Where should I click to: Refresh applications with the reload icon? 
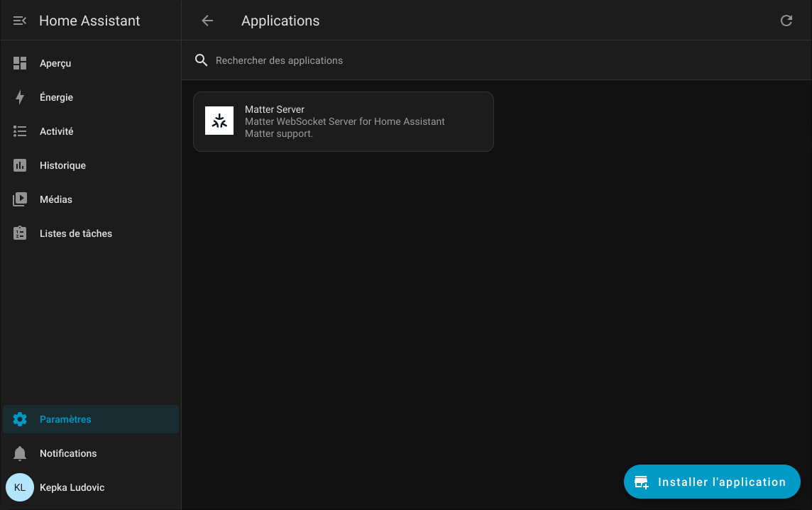[x=786, y=21]
